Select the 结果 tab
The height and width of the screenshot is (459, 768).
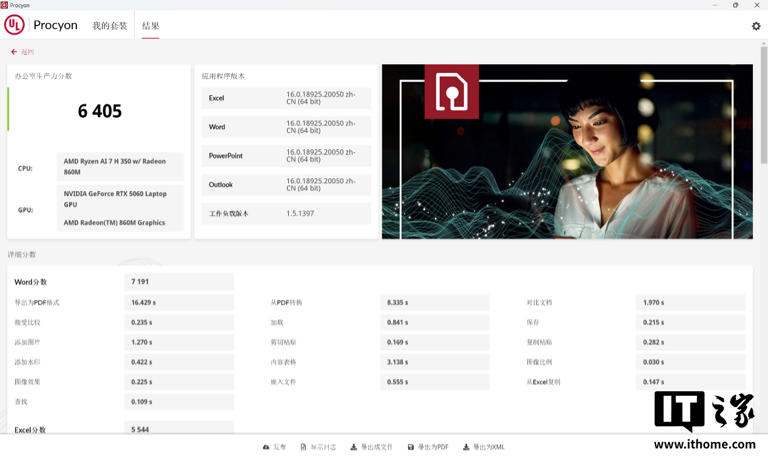pyautogui.click(x=151, y=26)
